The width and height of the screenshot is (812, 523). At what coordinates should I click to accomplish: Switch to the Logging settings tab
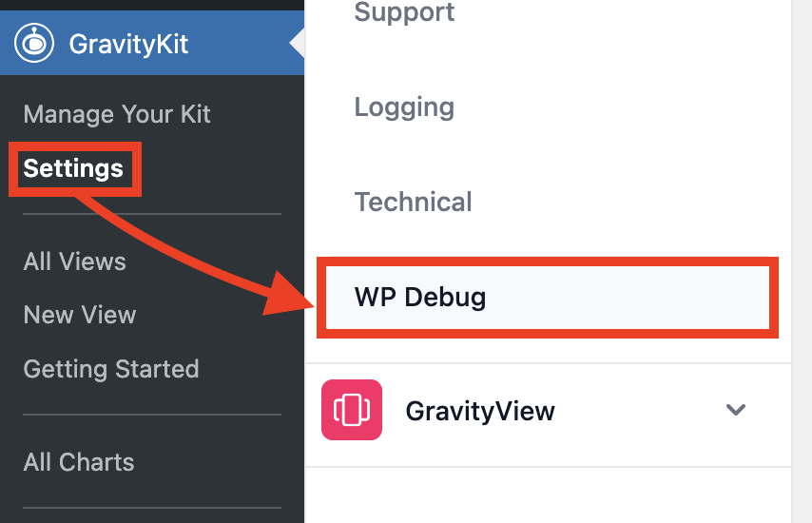click(x=404, y=107)
